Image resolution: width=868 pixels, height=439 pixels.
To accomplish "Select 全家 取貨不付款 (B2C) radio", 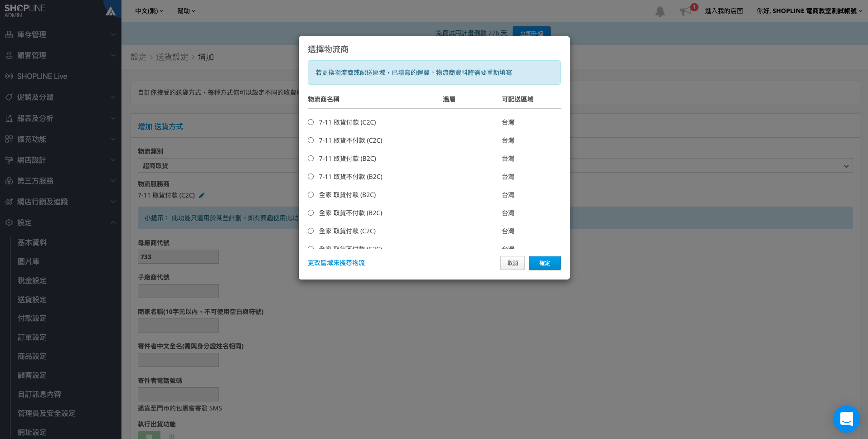I will (x=311, y=213).
